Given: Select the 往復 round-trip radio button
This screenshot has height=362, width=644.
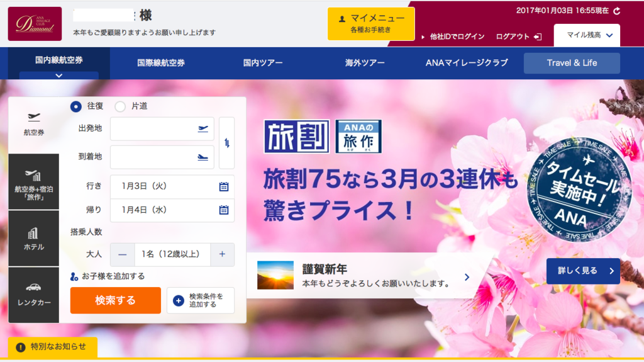Looking at the screenshot, I should [x=76, y=106].
